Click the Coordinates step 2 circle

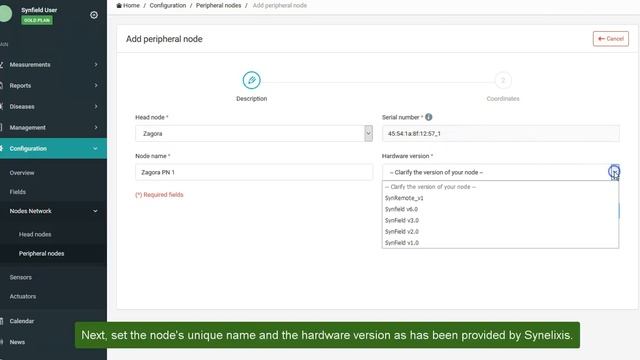503,80
